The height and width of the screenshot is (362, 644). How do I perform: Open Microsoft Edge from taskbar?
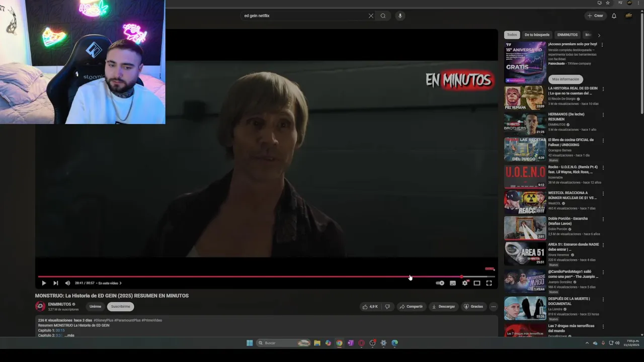click(x=394, y=343)
